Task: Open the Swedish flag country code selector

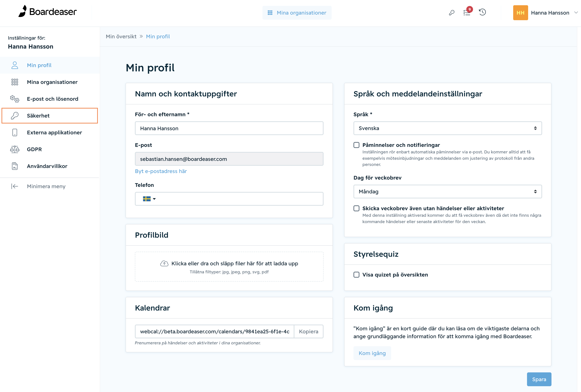Action: 149,199
